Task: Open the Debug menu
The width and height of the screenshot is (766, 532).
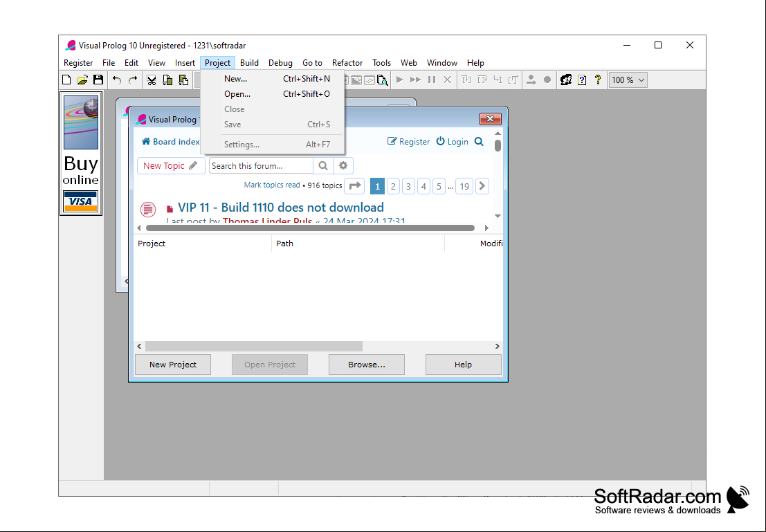Action: 280,62
